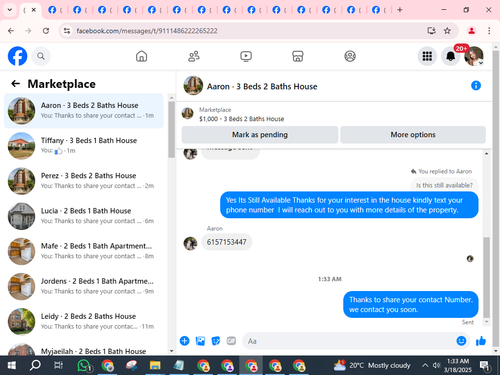Open the taskbar clock showing 1:33 AM
Viewport: 500px width, 375px height.
point(458,365)
